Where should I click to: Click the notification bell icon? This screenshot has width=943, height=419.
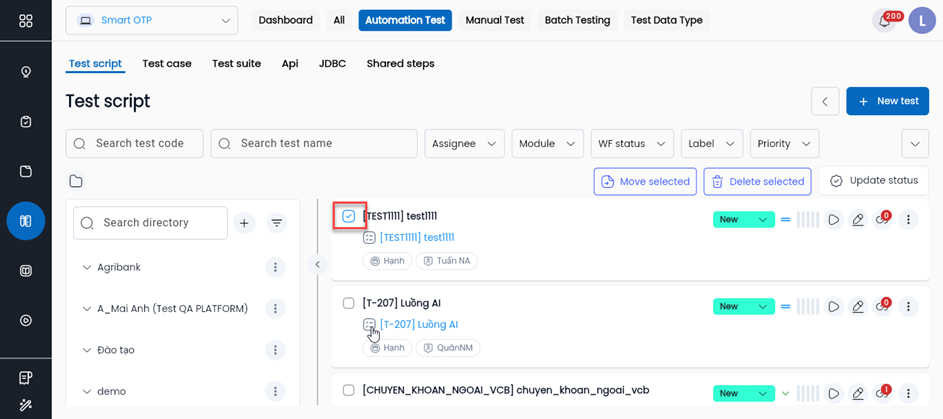tap(884, 21)
